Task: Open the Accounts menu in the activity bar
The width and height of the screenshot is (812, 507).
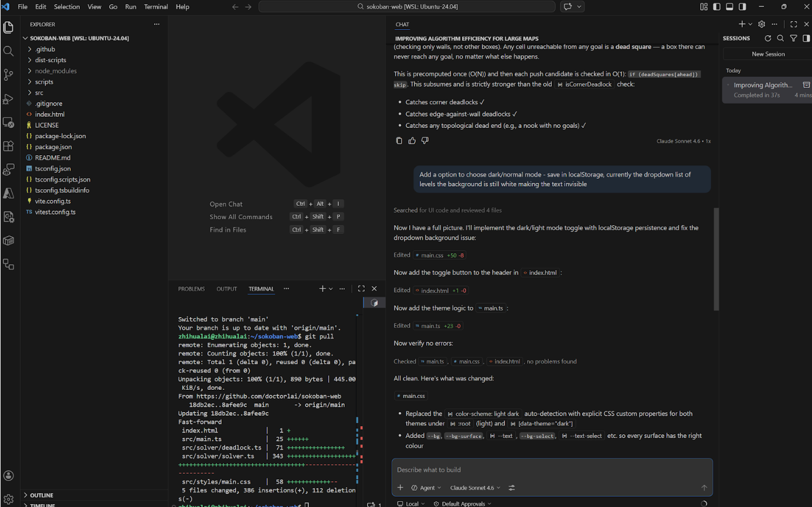Action: (x=8, y=475)
